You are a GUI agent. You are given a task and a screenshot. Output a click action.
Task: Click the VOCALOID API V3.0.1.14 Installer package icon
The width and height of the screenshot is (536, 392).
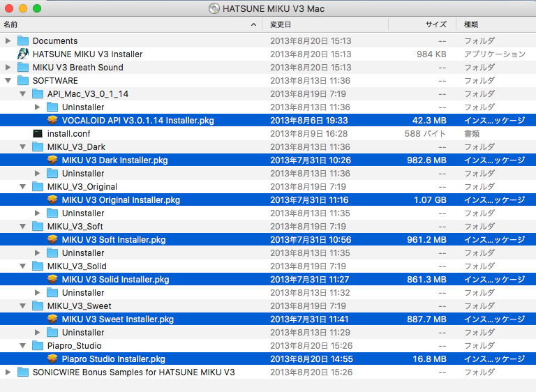52,120
